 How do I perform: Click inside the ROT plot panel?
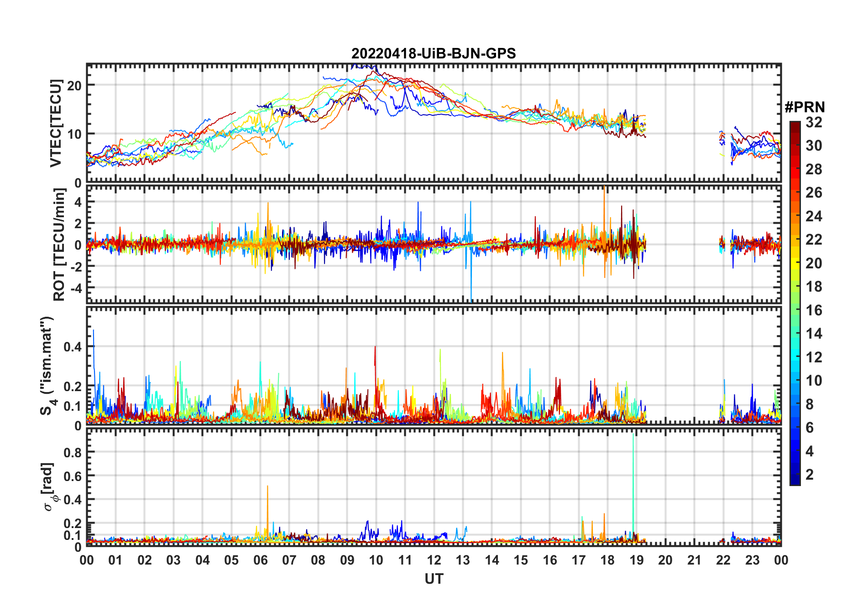[x=434, y=244]
